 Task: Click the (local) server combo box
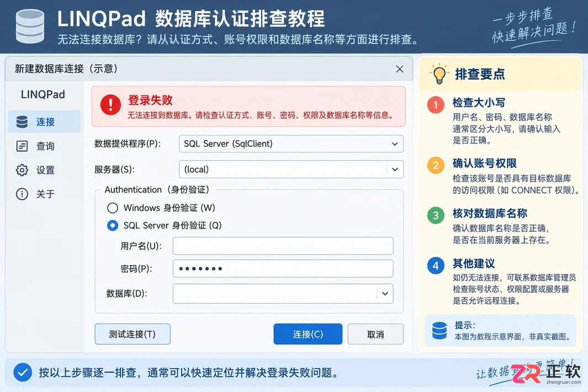pos(291,169)
